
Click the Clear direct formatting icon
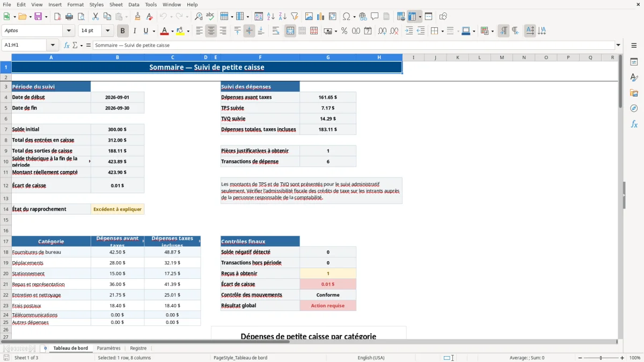[149, 17]
